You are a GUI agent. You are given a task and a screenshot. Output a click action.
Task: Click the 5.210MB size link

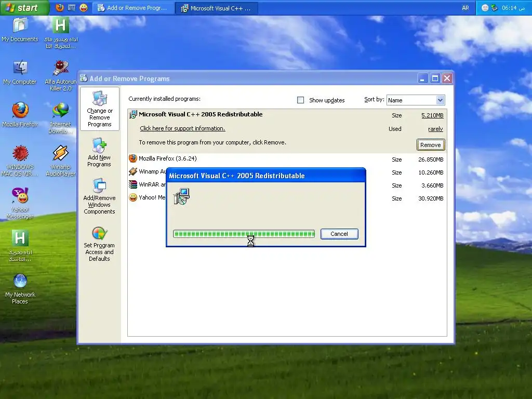[x=432, y=115]
